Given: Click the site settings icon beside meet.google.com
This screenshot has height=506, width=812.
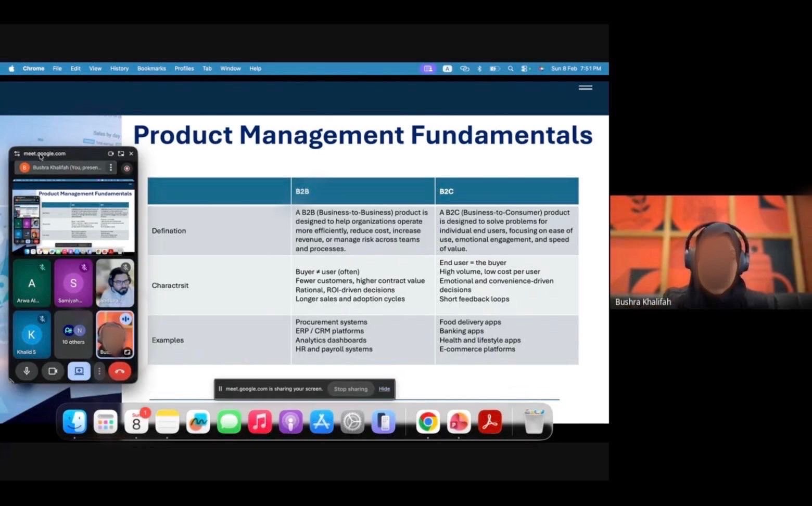Looking at the screenshot, I should pos(17,153).
